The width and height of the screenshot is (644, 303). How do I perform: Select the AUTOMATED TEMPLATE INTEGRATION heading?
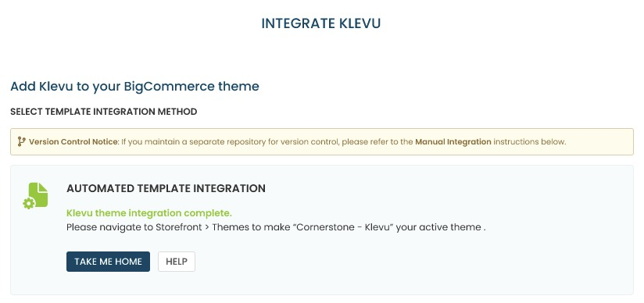pyautogui.click(x=166, y=188)
